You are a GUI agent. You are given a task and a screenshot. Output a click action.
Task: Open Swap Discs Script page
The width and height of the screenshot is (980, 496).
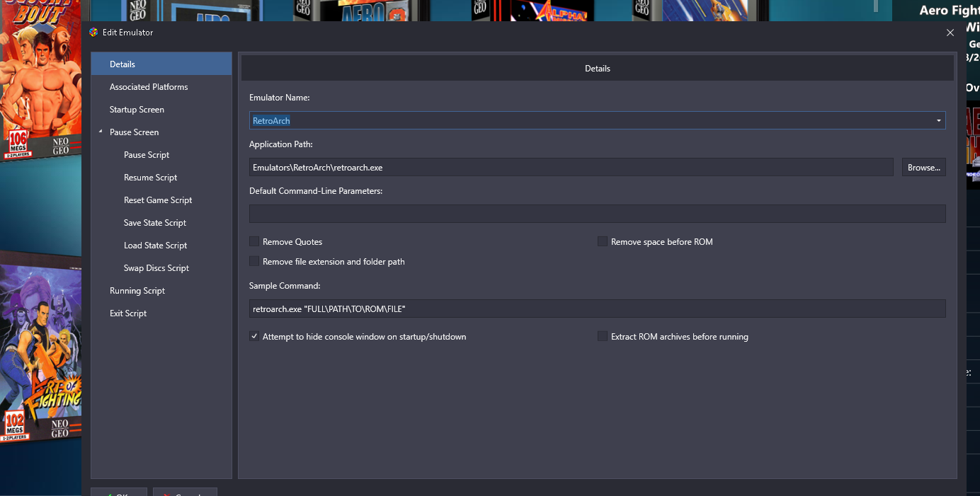pyautogui.click(x=156, y=268)
